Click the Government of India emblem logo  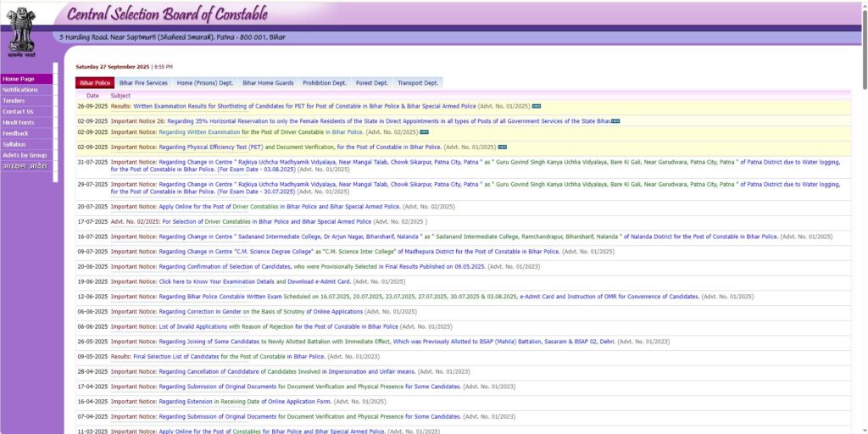point(23,29)
